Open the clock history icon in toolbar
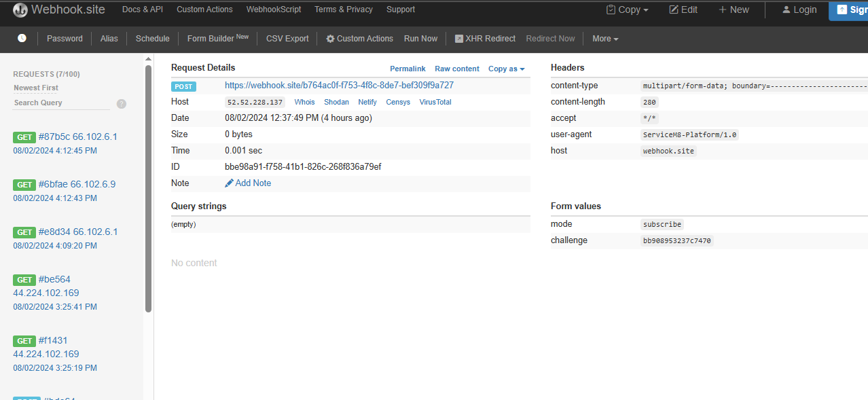 pyautogui.click(x=22, y=38)
